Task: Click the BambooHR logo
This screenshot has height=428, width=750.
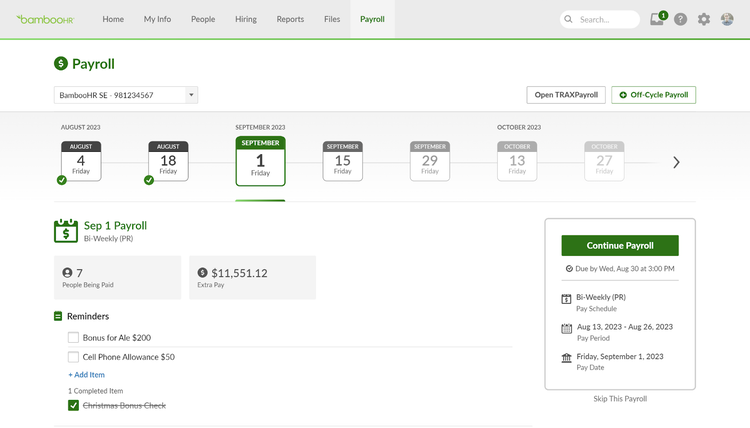Action: pos(45,19)
